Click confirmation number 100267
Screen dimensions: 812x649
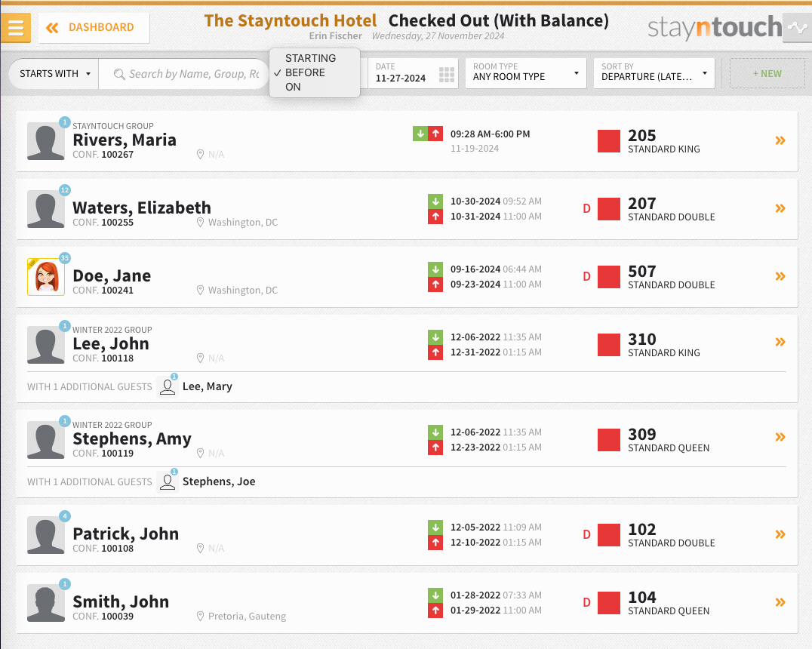pyautogui.click(x=118, y=155)
